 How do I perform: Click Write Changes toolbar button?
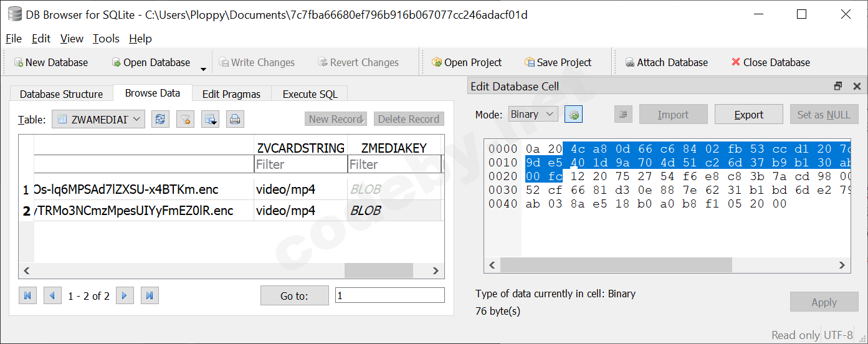click(255, 62)
